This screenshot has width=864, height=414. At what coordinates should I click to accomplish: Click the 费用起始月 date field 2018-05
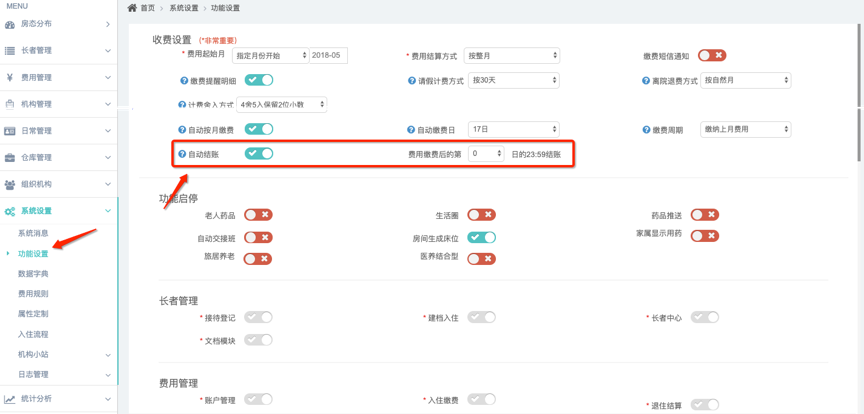328,55
